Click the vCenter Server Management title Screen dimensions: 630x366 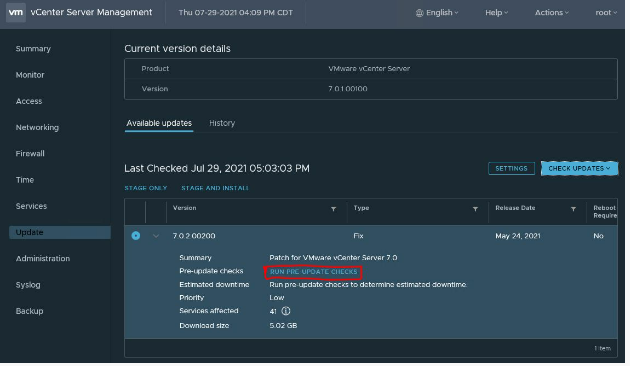tap(91, 12)
